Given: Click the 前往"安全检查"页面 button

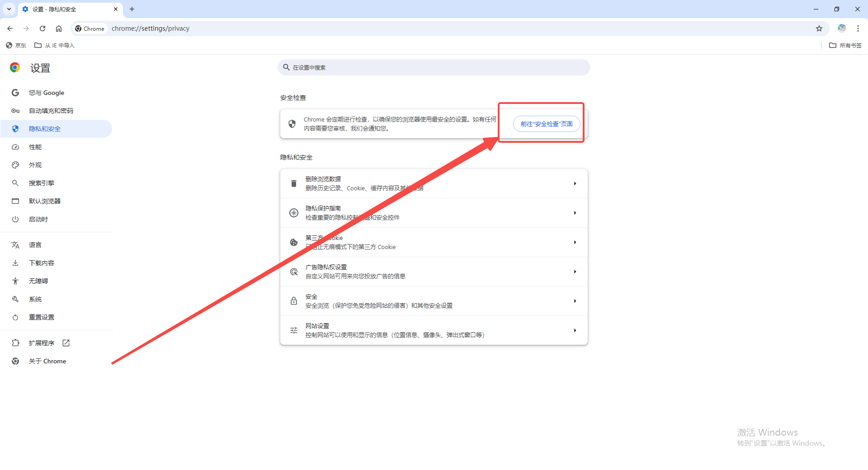Looking at the screenshot, I should [x=547, y=124].
